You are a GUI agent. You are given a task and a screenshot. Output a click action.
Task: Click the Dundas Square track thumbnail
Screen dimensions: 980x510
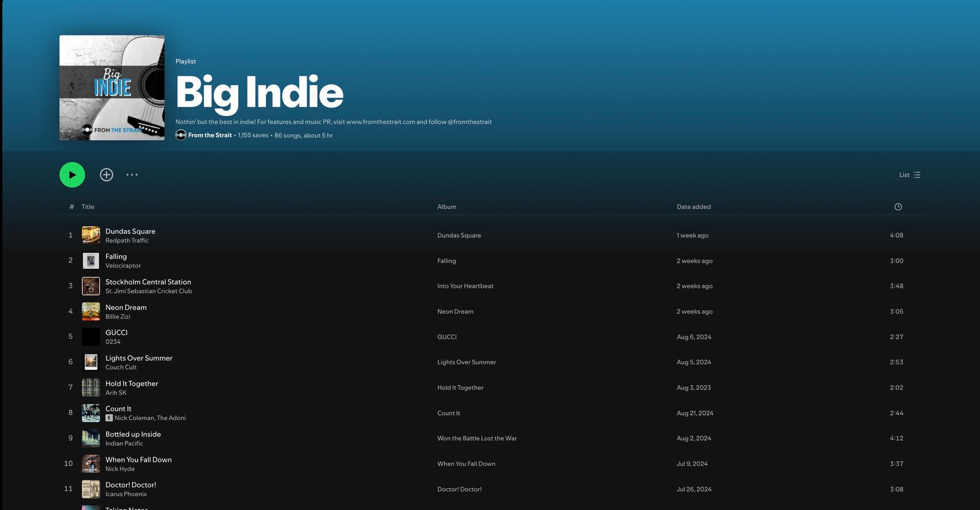pos(91,235)
